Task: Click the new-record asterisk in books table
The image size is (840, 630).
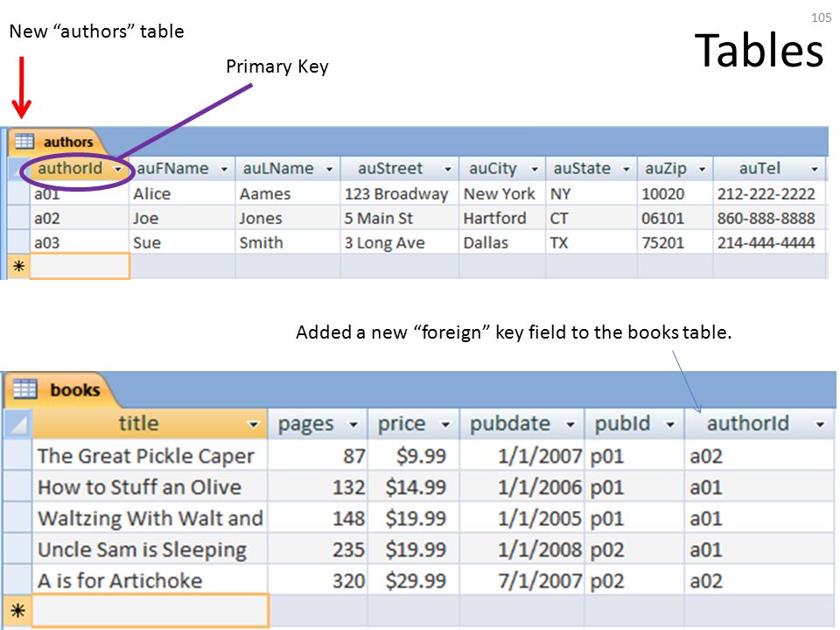Action: pyautogui.click(x=17, y=610)
